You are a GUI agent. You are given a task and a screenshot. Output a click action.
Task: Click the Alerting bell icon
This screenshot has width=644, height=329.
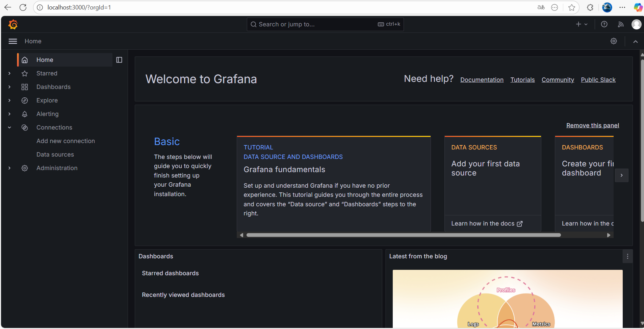tap(25, 114)
